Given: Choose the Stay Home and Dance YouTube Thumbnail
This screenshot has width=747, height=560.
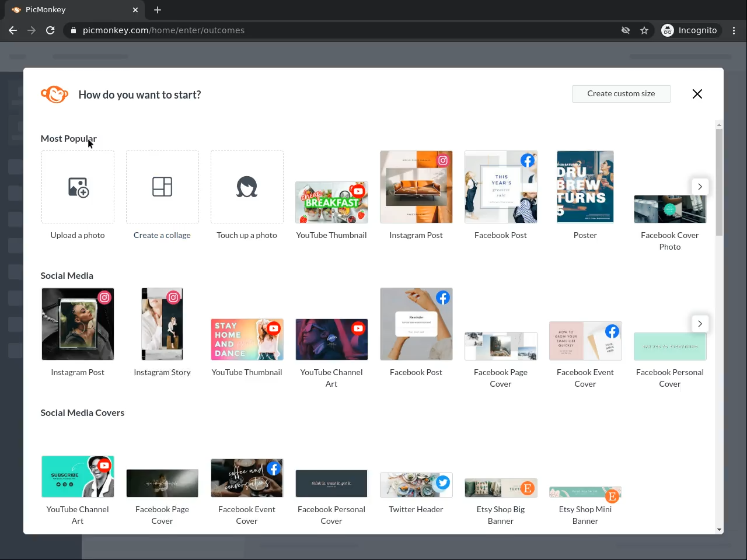Looking at the screenshot, I should pyautogui.click(x=247, y=339).
